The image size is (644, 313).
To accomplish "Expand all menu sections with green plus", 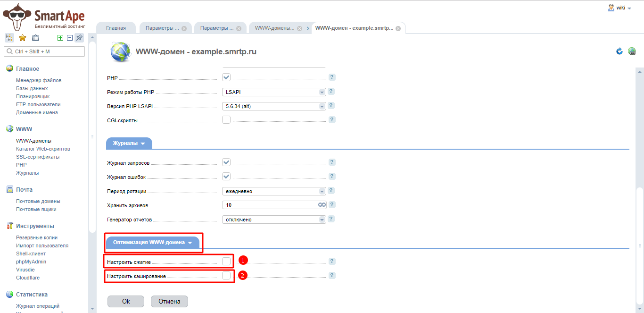I will [60, 38].
